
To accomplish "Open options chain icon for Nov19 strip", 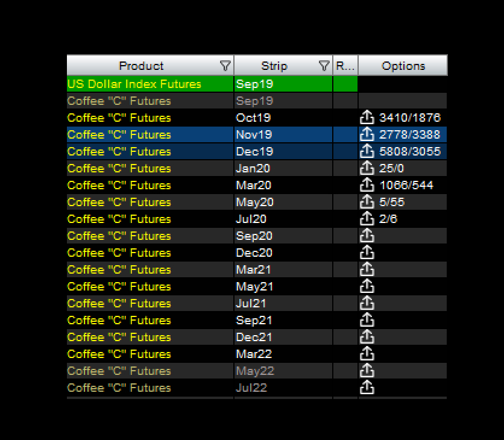I will [367, 134].
